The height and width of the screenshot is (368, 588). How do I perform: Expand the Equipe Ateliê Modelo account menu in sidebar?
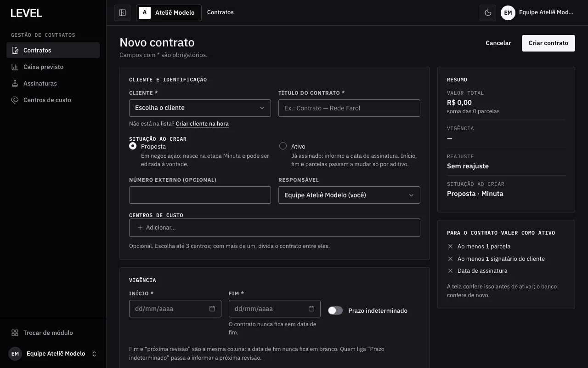pyautogui.click(x=53, y=354)
